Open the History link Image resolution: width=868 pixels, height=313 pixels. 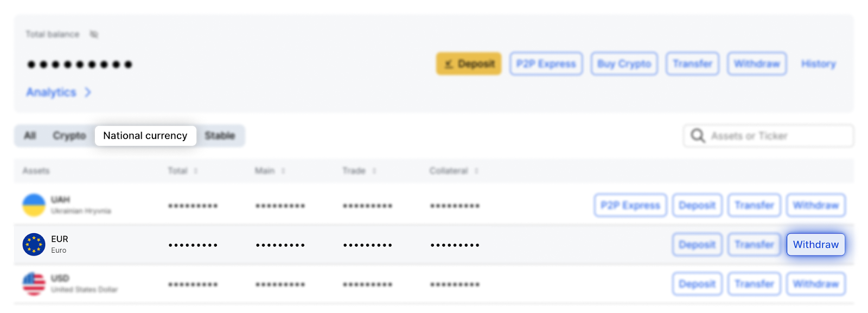click(x=818, y=64)
